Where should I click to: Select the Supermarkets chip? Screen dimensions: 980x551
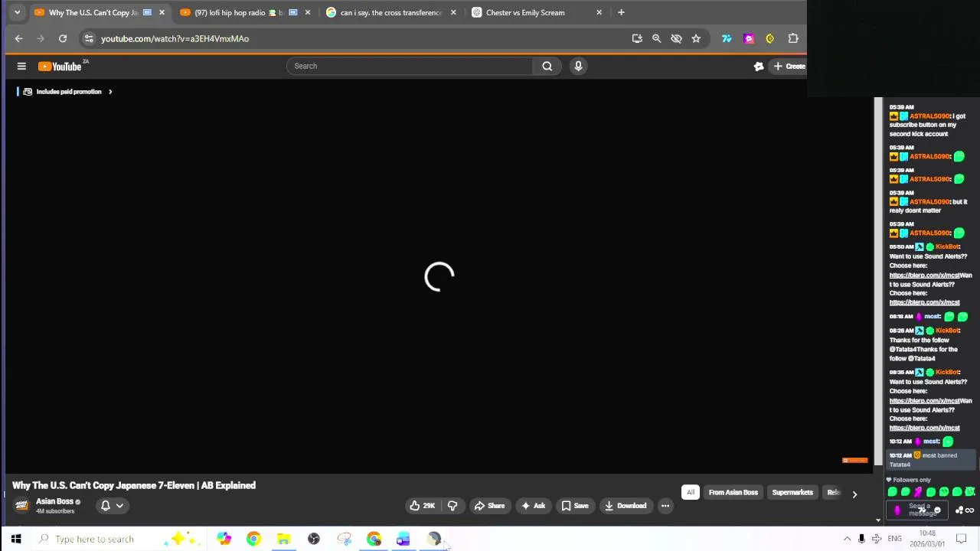pyautogui.click(x=792, y=493)
